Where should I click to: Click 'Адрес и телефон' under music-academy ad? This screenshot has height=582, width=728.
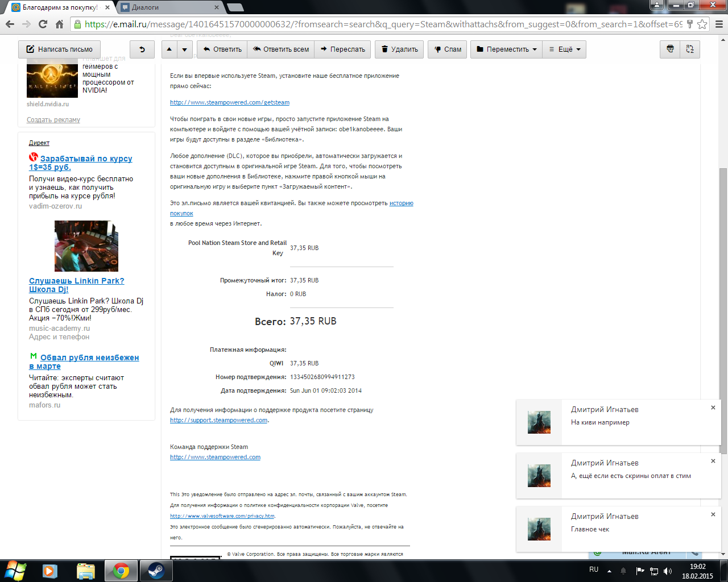(59, 337)
